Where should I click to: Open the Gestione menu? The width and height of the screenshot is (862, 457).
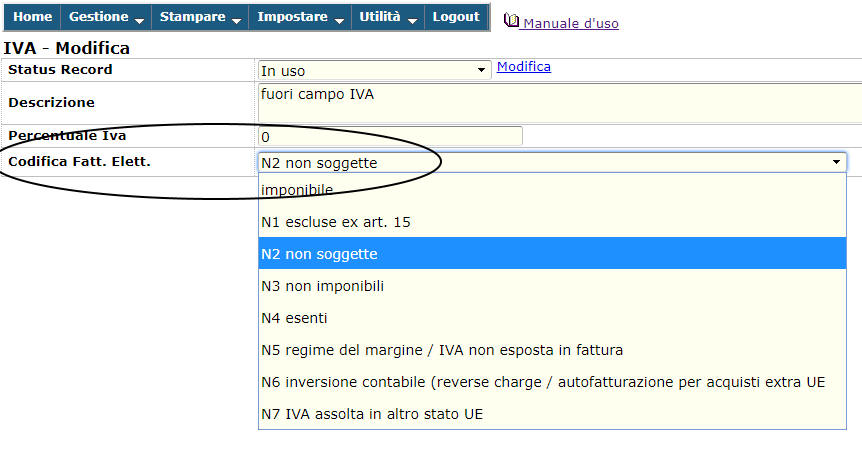click(106, 17)
